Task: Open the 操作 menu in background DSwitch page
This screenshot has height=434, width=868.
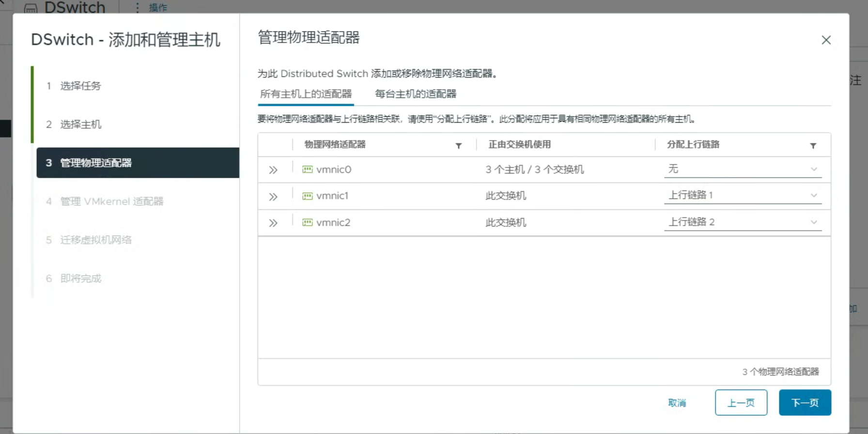Action: point(157,8)
